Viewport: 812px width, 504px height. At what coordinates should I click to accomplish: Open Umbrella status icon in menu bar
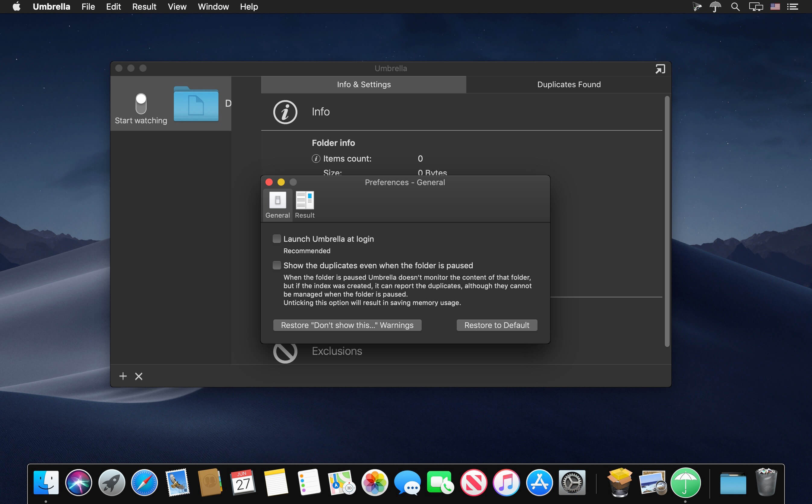click(x=715, y=7)
